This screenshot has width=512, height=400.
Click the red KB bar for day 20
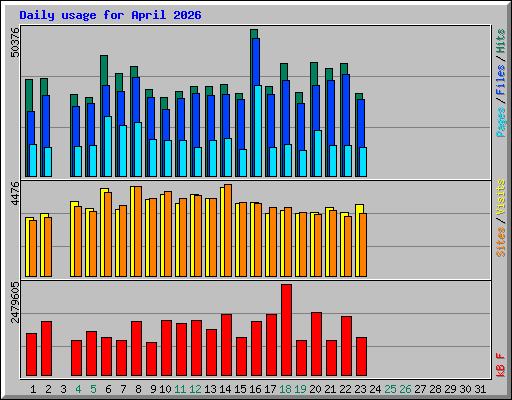316,344
